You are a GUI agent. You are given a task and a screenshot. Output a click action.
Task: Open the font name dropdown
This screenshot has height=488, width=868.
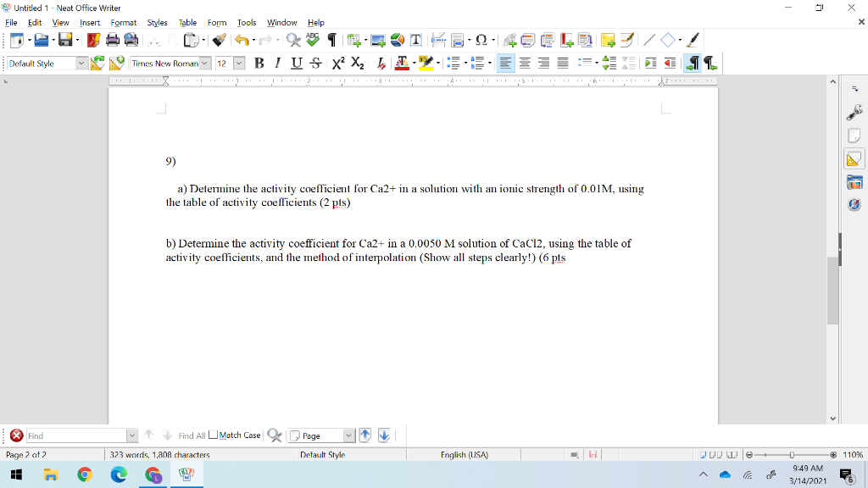[x=205, y=63]
